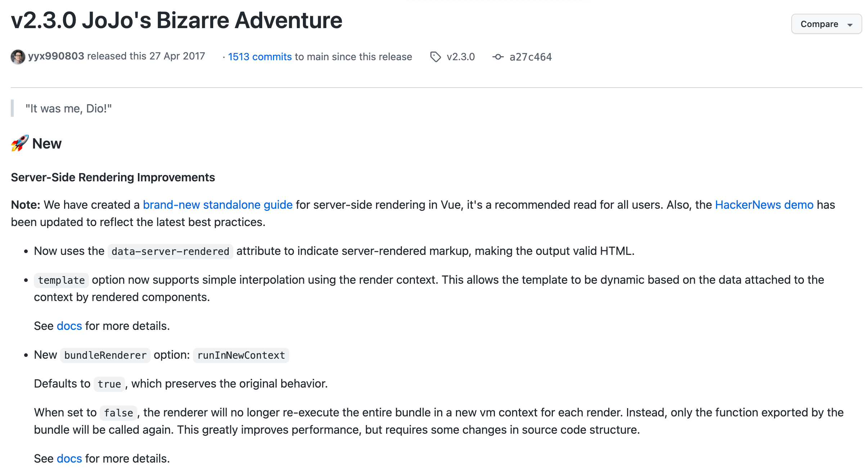Click the runInNewContext code snippet
This screenshot has height=473, width=868.
[x=241, y=355]
